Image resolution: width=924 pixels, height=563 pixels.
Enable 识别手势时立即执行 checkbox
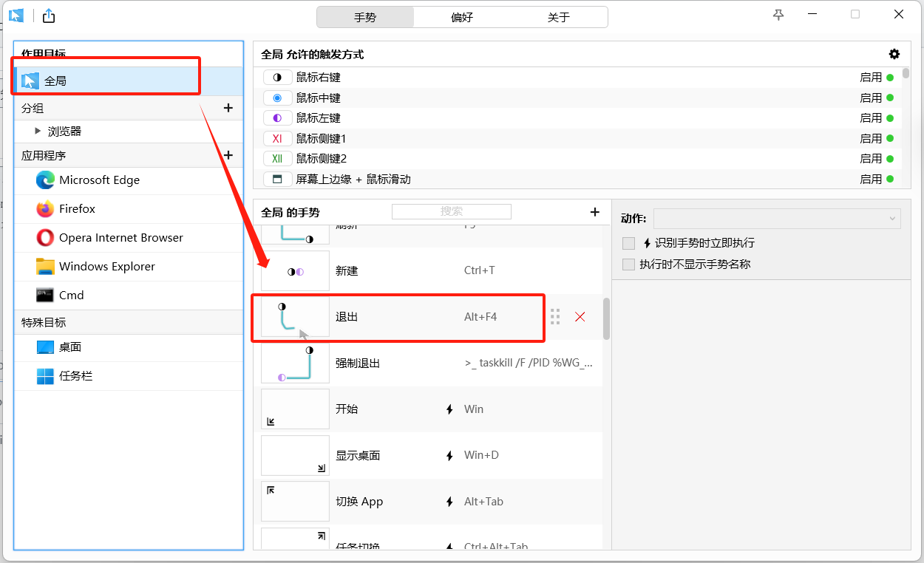[x=629, y=244]
